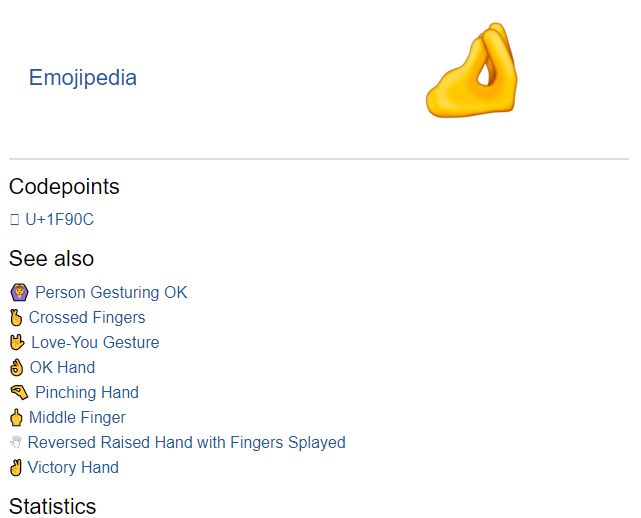Select the Middle Finger link
The height and width of the screenshot is (518, 641).
[x=77, y=418]
